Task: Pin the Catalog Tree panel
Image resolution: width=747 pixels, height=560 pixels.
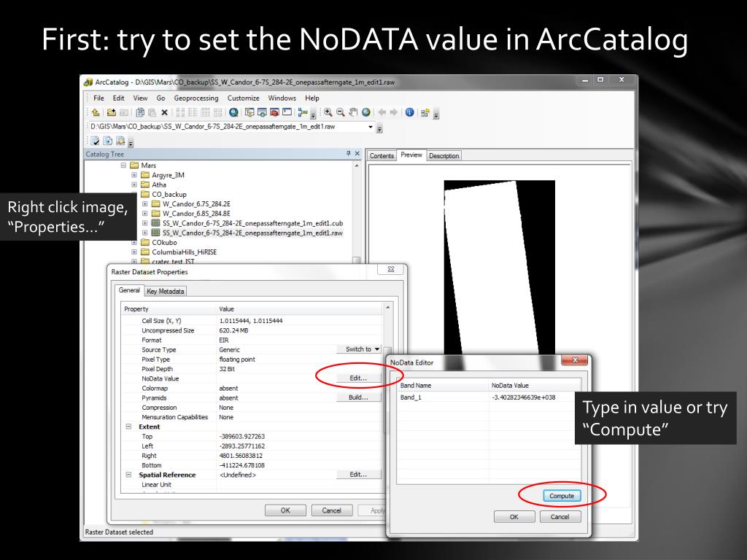Action: click(348, 153)
